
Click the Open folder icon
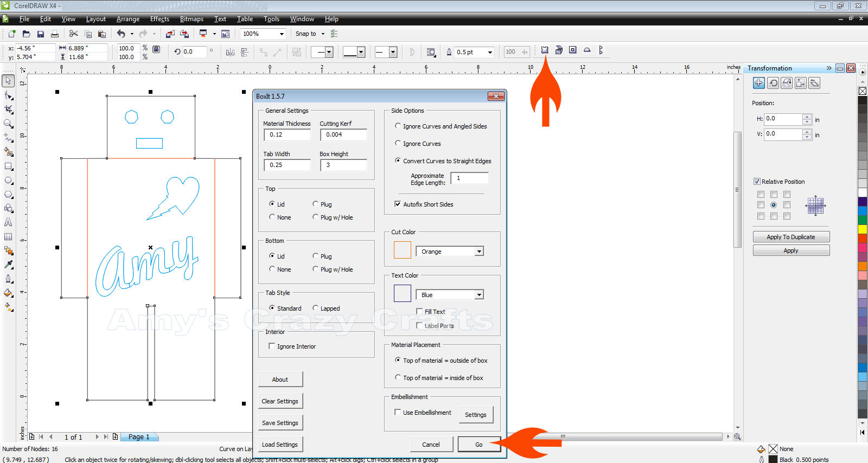[x=26, y=34]
